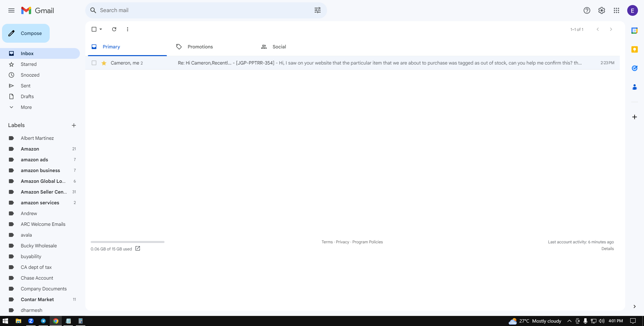Open account activity Details link

607,249
